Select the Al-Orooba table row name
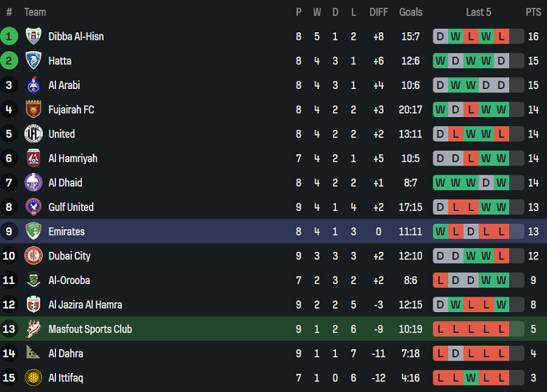 69,281
